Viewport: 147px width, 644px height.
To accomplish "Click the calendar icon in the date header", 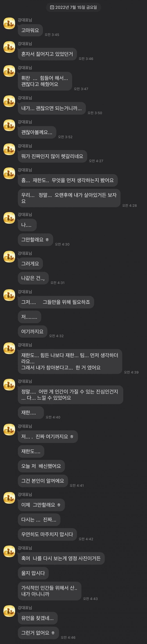I will tap(52, 7).
